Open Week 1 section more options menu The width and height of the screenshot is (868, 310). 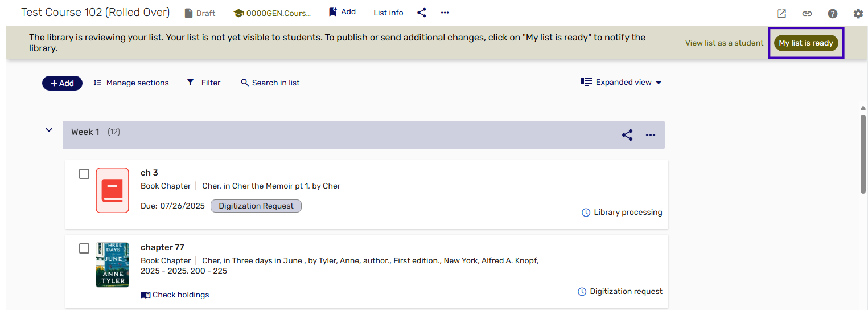(x=651, y=135)
